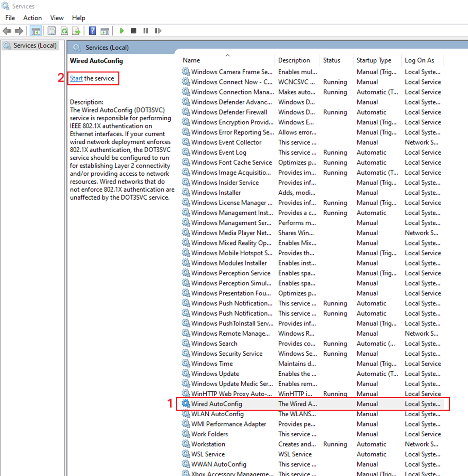Click the Restart Service icon

click(158, 31)
